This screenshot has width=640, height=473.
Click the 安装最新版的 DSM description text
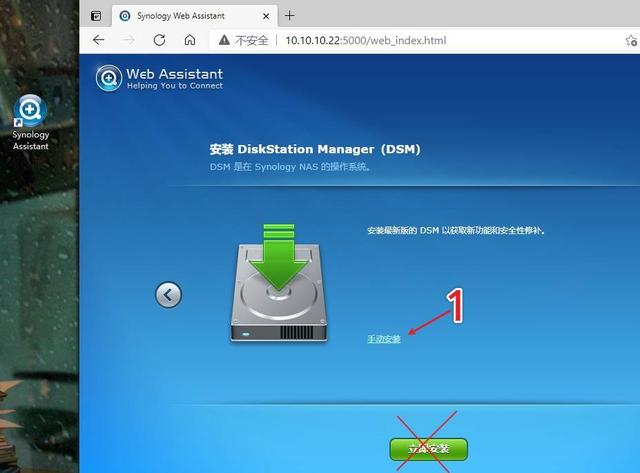point(456,231)
